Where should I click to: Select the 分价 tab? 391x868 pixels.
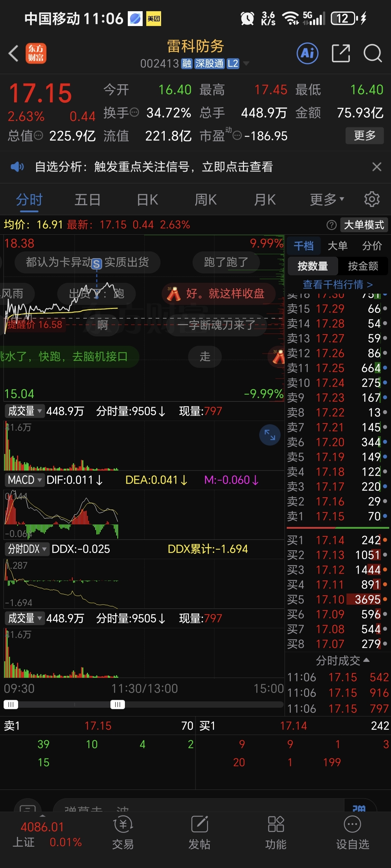click(372, 246)
